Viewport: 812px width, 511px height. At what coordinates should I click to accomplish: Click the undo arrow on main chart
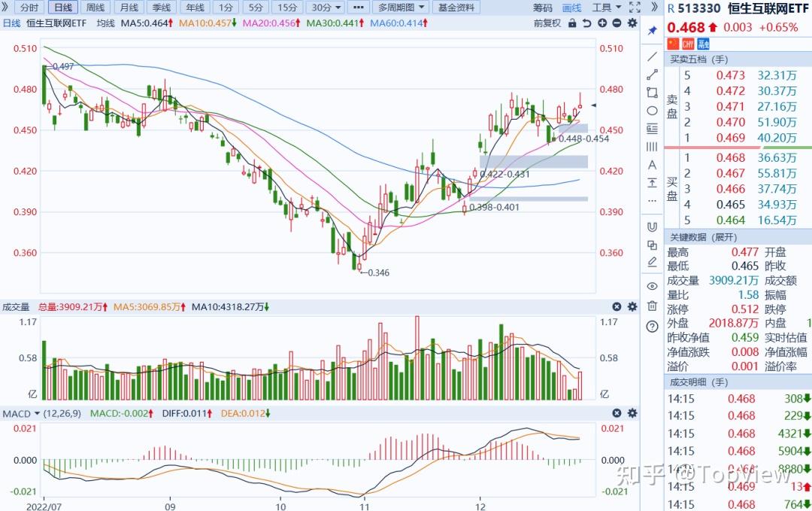pyautogui.click(x=586, y=23)
